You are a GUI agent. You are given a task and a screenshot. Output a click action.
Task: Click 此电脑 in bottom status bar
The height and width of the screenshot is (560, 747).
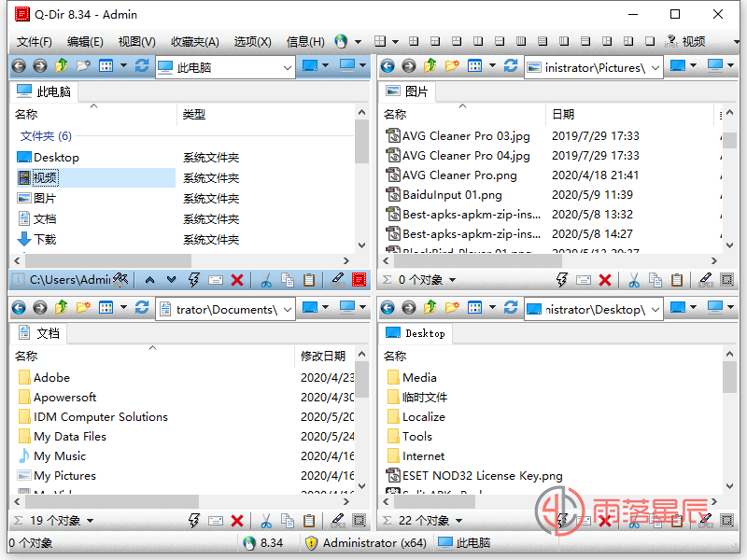(x=464, y=543)
